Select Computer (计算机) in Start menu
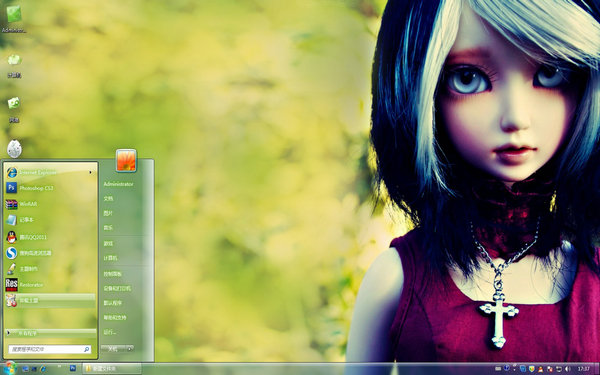This screenshot has height=375, width=600. (x=110, y=258)
